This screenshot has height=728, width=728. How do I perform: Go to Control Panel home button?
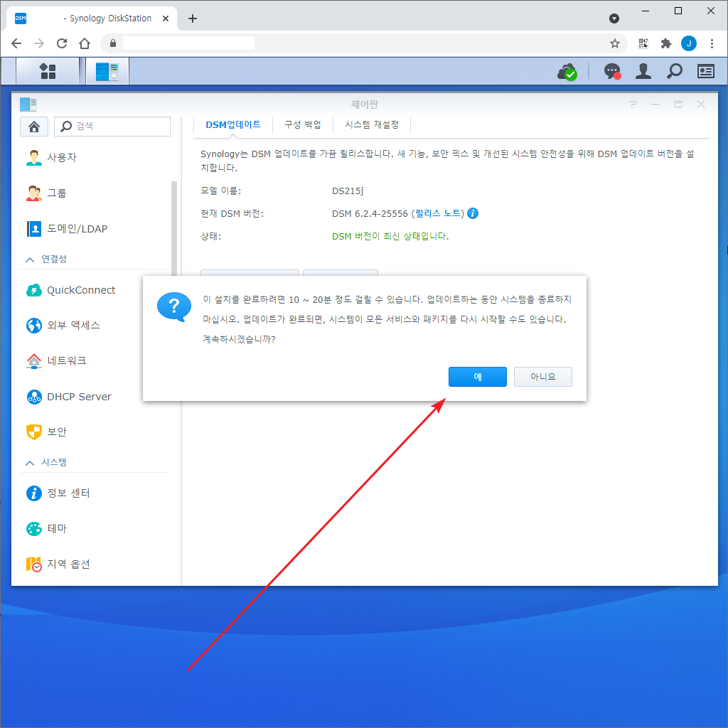click(x=34, y=127)
